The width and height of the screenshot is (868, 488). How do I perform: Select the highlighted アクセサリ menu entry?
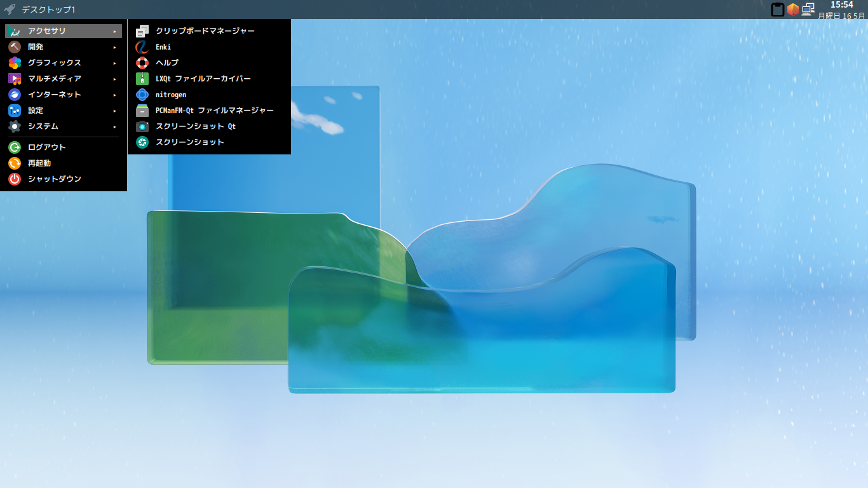[x=64, y=31]
